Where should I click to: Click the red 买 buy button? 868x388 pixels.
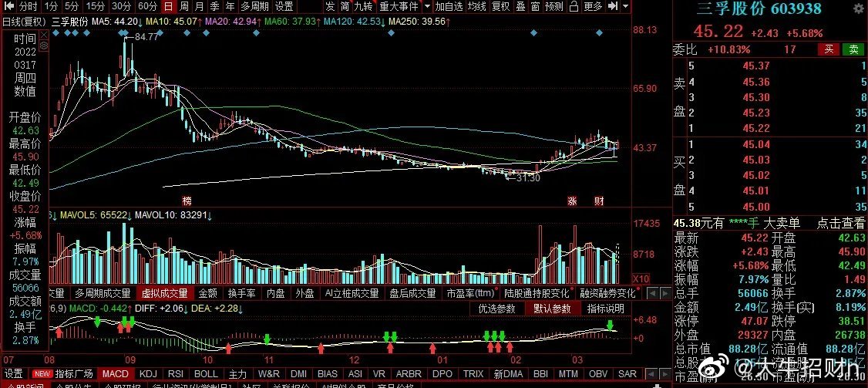[x=828, y=49]
